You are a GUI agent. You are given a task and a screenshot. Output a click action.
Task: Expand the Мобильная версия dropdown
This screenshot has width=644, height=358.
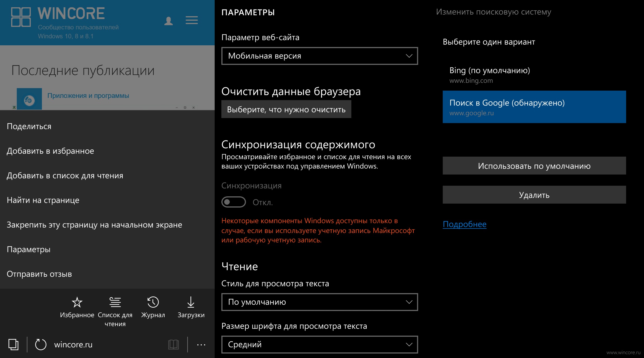coord(320,56)
